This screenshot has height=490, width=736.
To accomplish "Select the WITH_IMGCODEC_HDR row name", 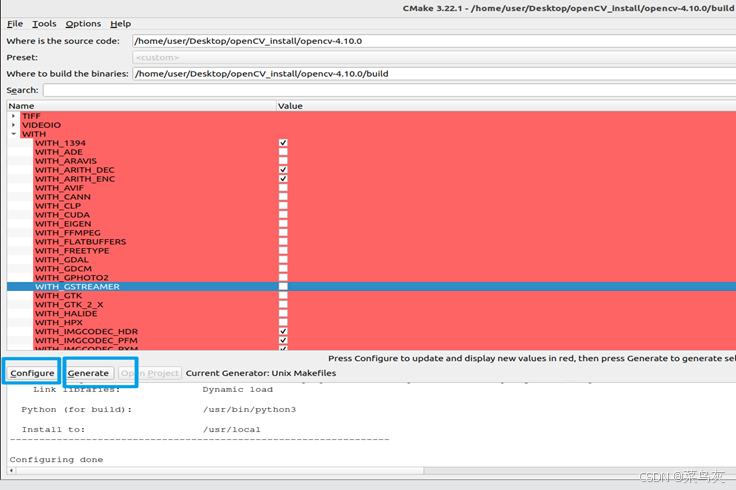I will [86, 331].
